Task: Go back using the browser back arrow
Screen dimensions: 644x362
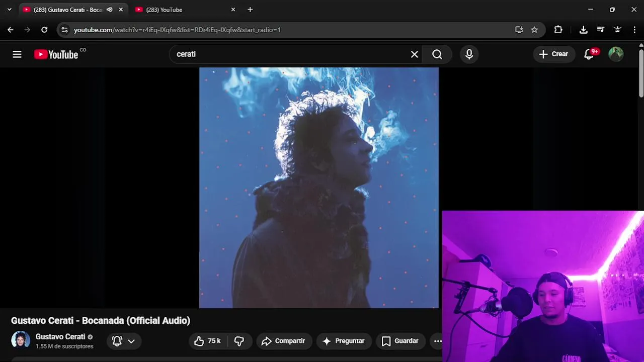Action: pyautogui.click(x=11, y=30)
